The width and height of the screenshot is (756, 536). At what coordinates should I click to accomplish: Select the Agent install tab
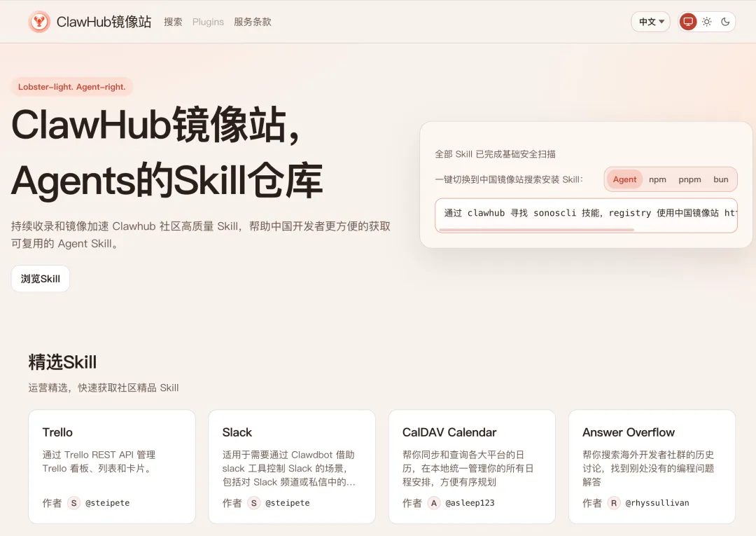(x=624, y=179)
